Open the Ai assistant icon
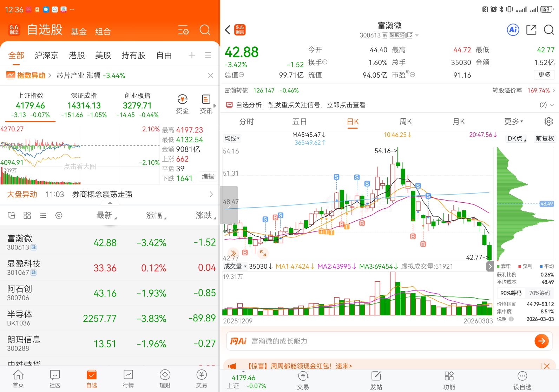The width and height of the screenshot is (559, 392). (x=513, y=30)
